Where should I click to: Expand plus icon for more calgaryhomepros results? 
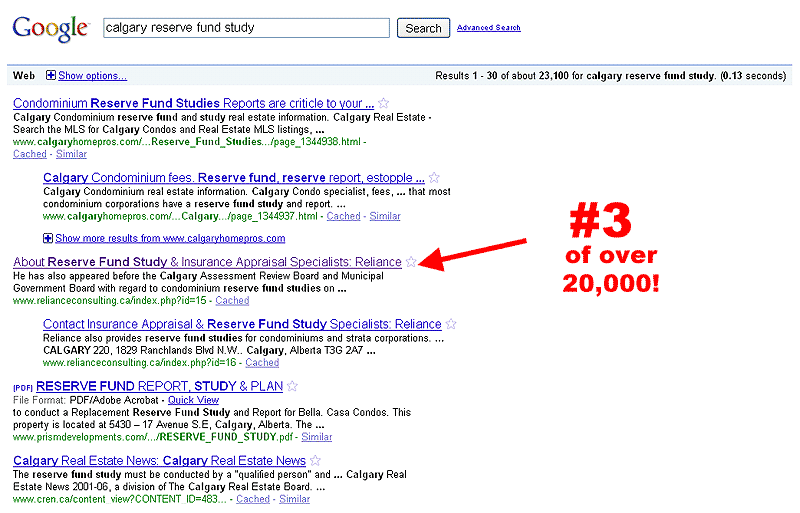point(48,238)
